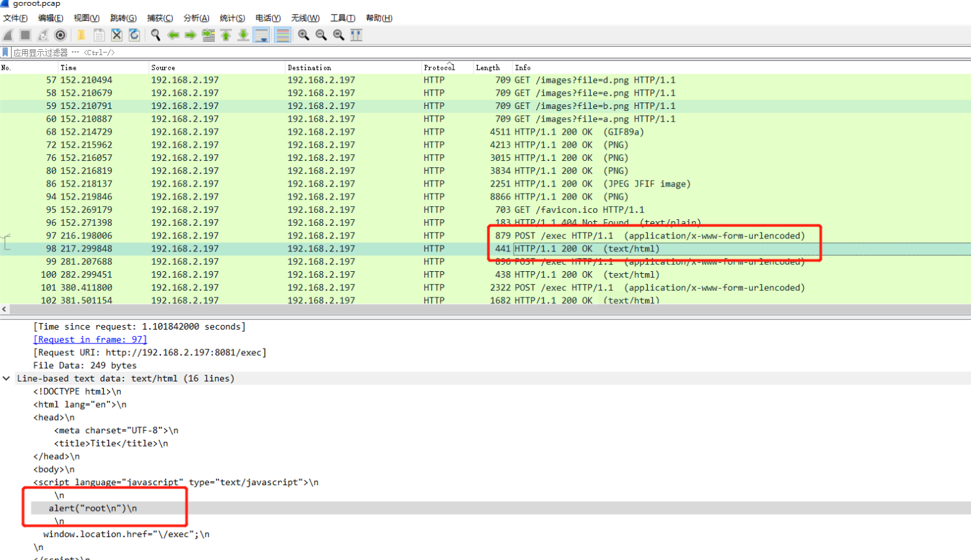Open the display filter bookmark menu

point(6,52)
